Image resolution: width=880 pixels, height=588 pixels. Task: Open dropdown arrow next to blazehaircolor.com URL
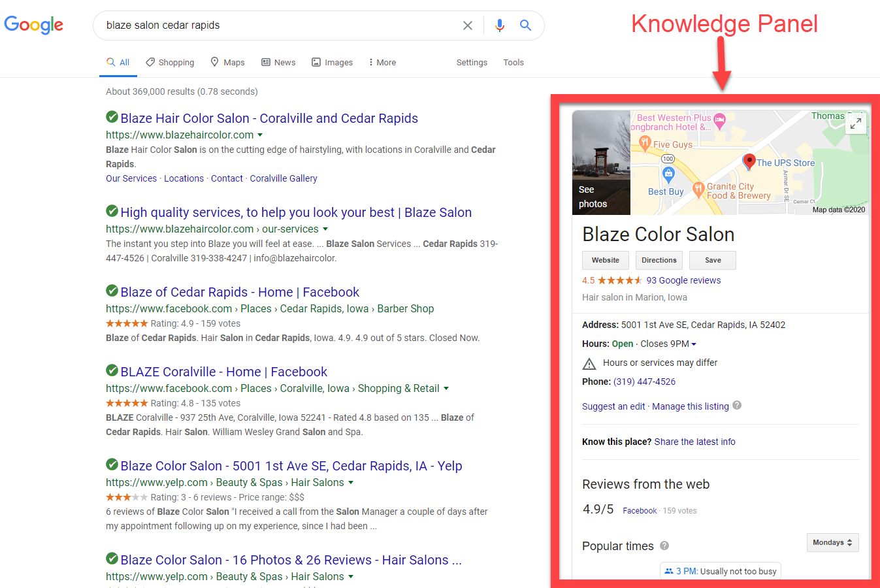point(261,135)
